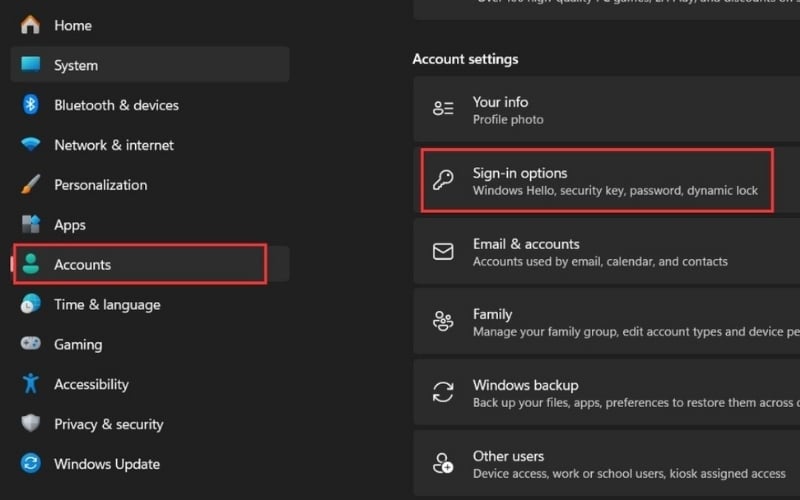Select Apps in the sidebar
Viewport: 800px width, 500px height.
[x=150, y=224]
